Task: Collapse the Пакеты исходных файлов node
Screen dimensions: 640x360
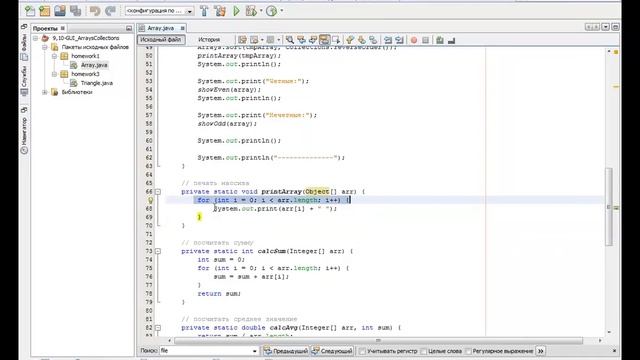Action: coord(45,47)
